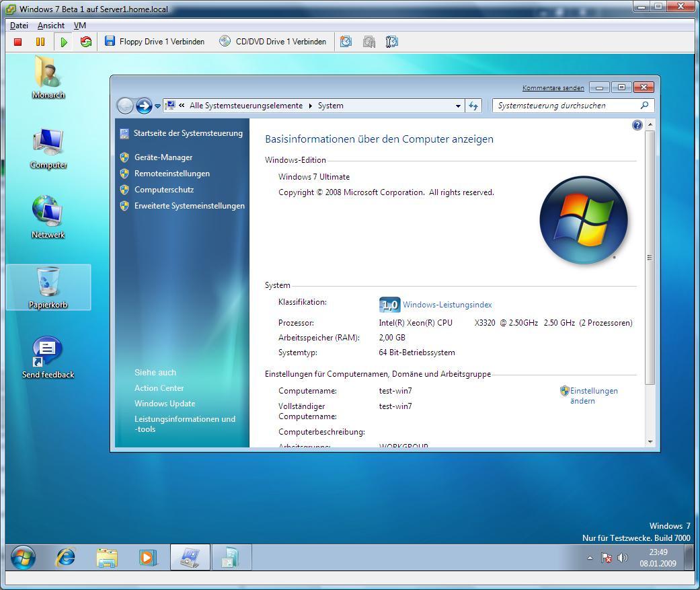Viewport: 700px width, 590px height.
Task: Click Einstellungen ändern link
Action: point(594,396)
